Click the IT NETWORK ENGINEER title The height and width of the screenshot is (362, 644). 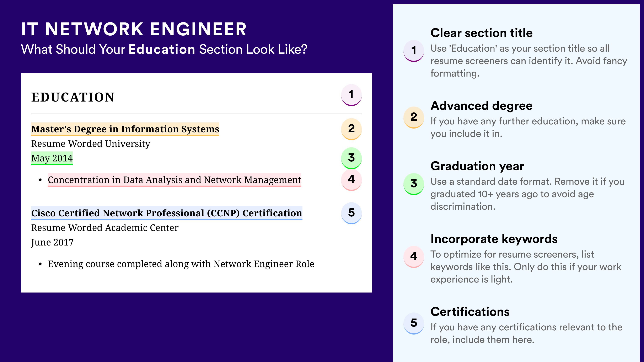(134, 29)
